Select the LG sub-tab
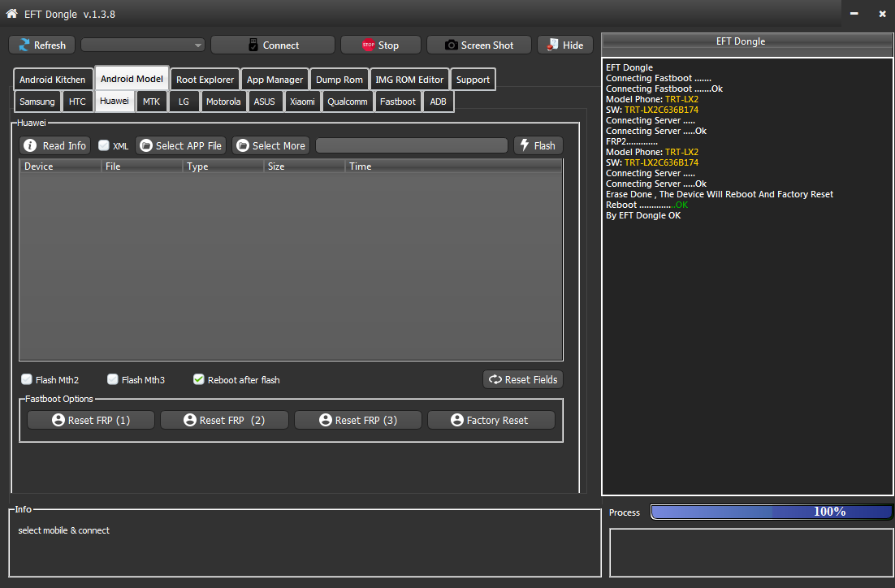 184,102
